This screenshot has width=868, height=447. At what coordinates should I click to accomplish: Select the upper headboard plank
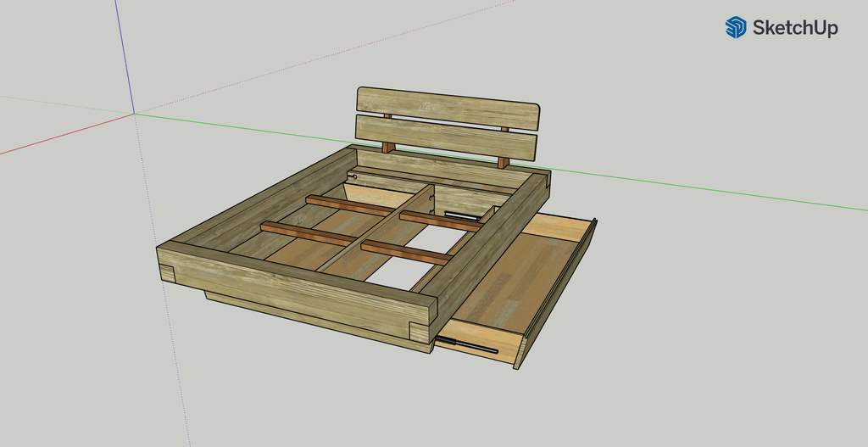[x=448, y=107]
